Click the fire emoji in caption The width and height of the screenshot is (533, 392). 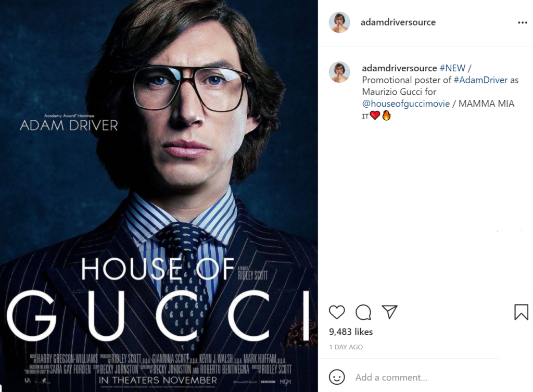(387, 116)
